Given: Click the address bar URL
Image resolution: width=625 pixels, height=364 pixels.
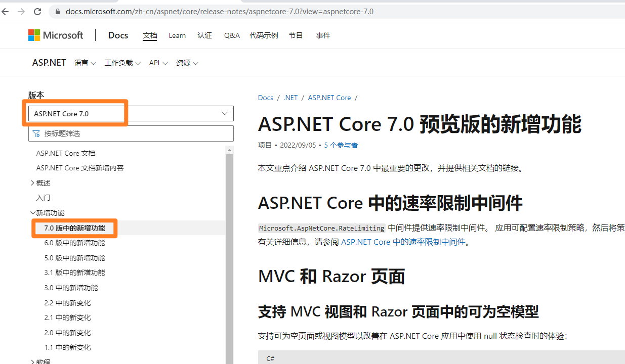Looking at the screenshot, I should click(220, 11).
